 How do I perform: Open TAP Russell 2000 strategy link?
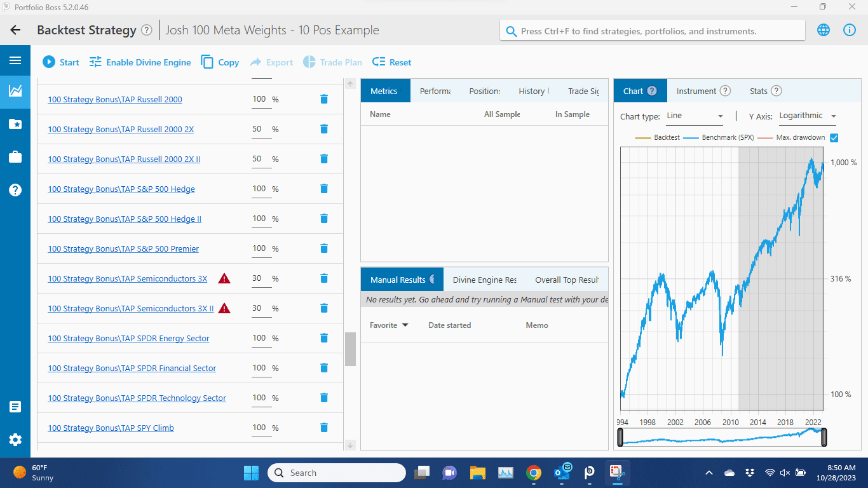115,100
